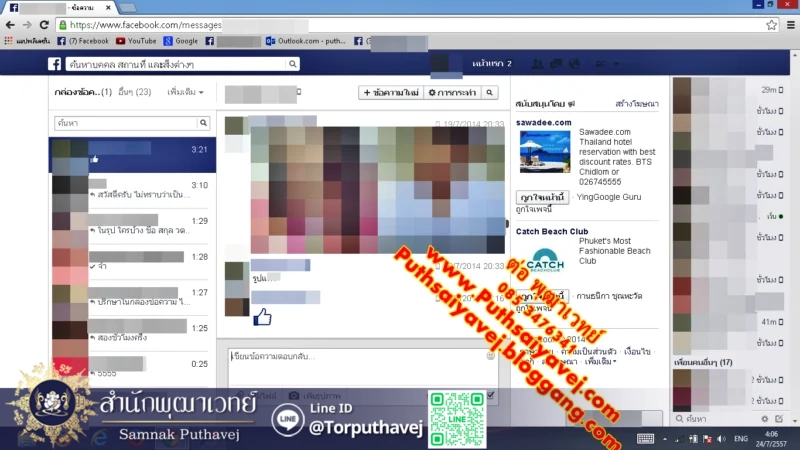Click the ข้อความใหม่ new message button
The width and height of the screenshot is (800, 450).
(x=391, y=92)
